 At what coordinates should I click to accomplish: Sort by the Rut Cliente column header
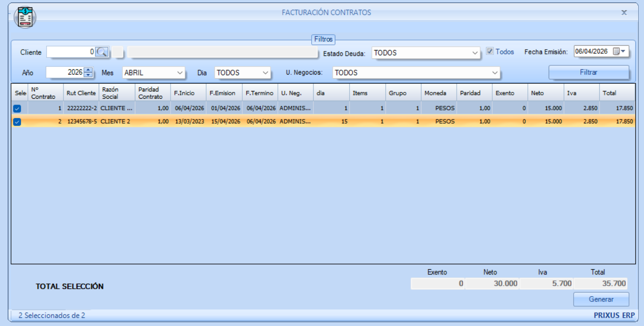point(81,93)
